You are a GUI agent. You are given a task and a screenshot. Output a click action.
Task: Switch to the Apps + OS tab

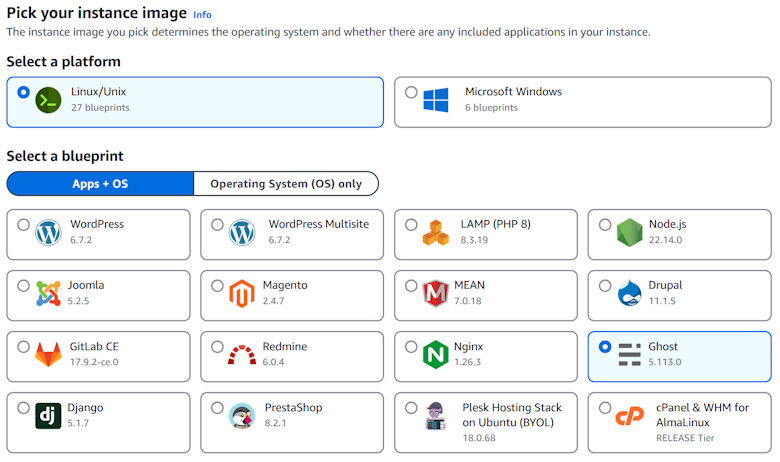click(100, 184)
